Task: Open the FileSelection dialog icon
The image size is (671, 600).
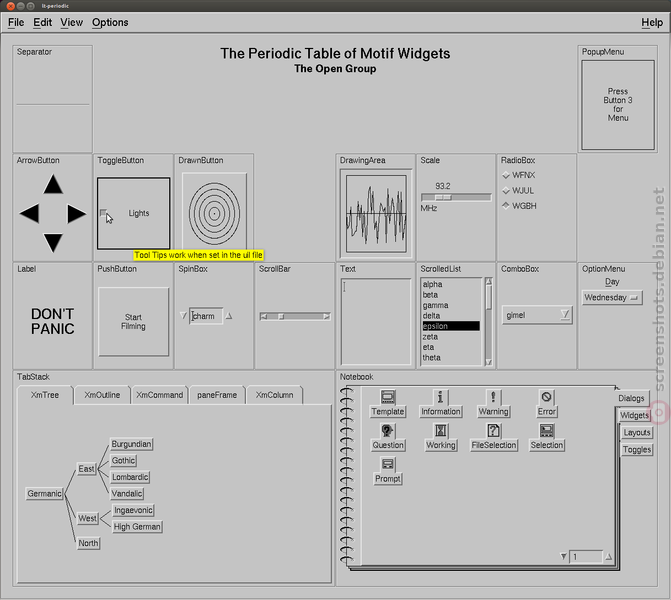Action: coord(493,431)
